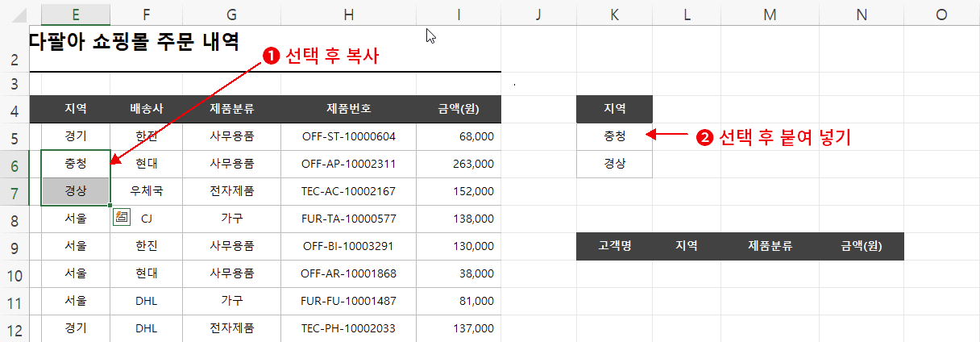Select cell 'FUR-FU-10001487'
Viewport: 980px width, 342px height.
point(348,301)
